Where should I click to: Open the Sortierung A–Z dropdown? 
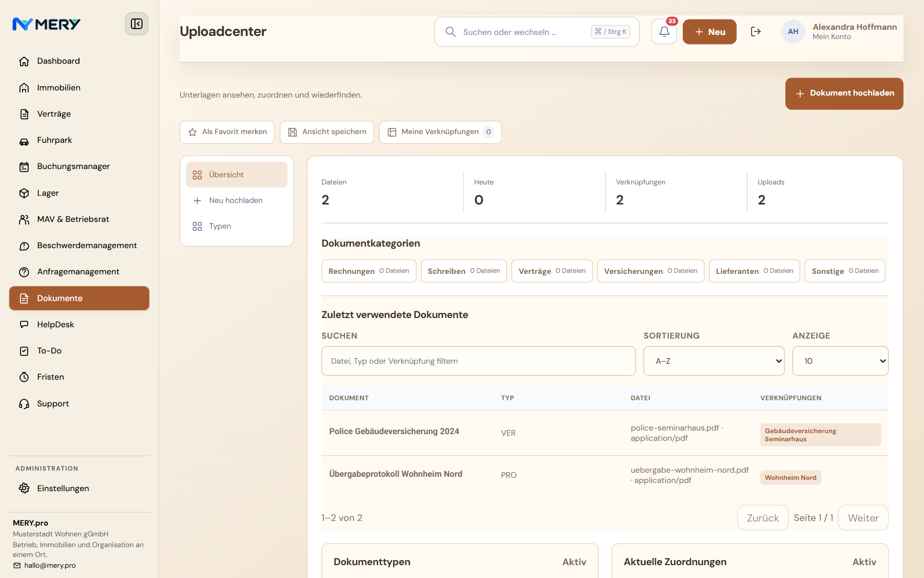click(714, 361)
